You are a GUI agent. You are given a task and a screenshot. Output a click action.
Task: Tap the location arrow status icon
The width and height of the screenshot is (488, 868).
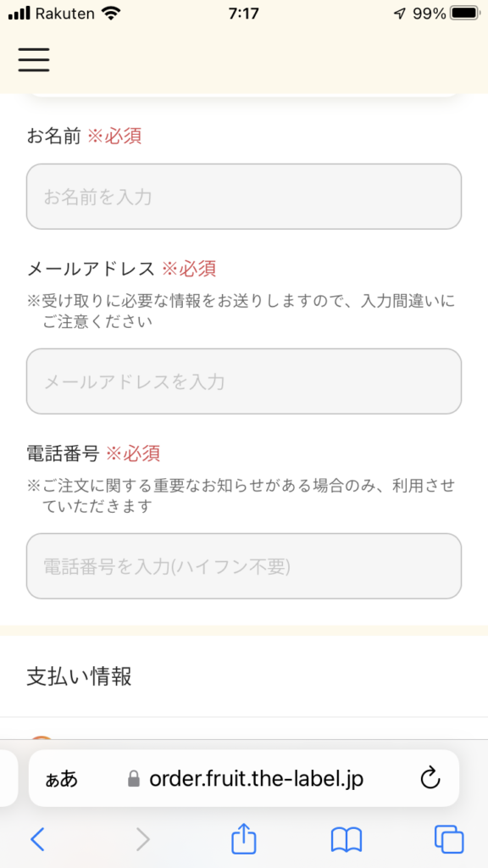(400, 14)
